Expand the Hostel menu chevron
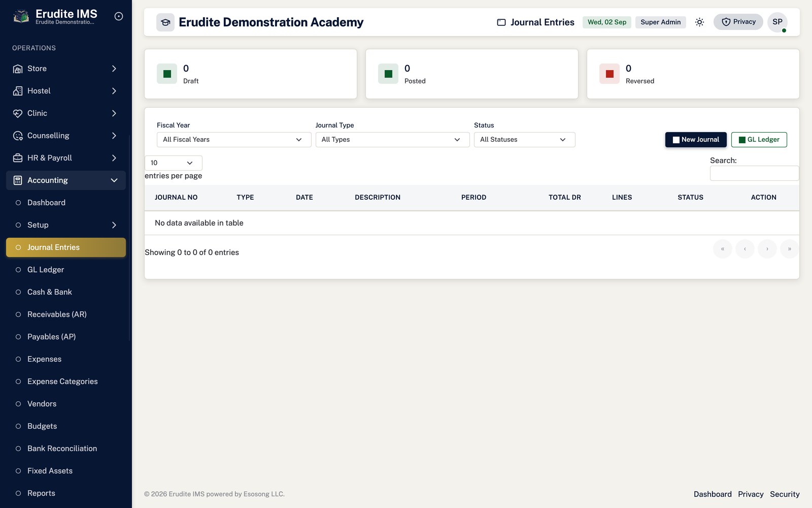Screen dimensions: 812x508 pos(114,91)
